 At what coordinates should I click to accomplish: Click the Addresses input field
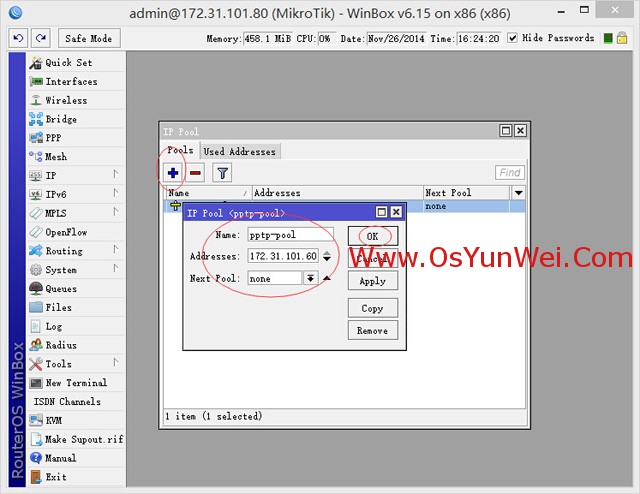(x=283, y=256)
